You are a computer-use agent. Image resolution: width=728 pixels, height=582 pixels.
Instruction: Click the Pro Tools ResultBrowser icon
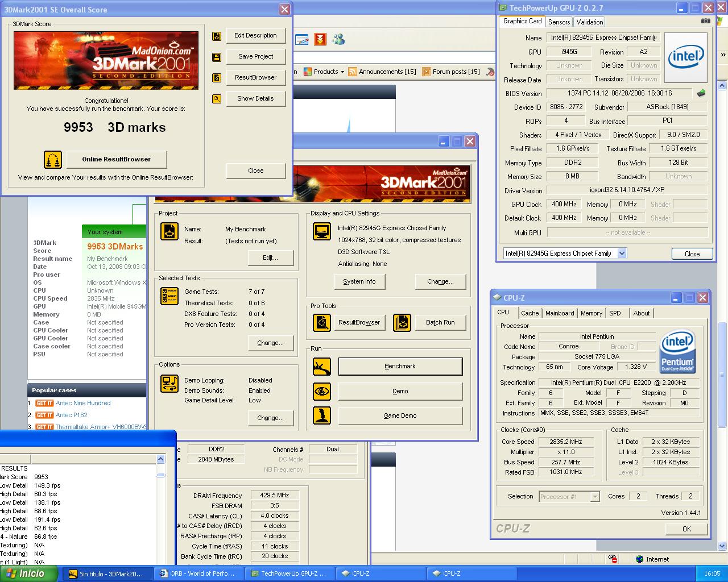(322, 322)
